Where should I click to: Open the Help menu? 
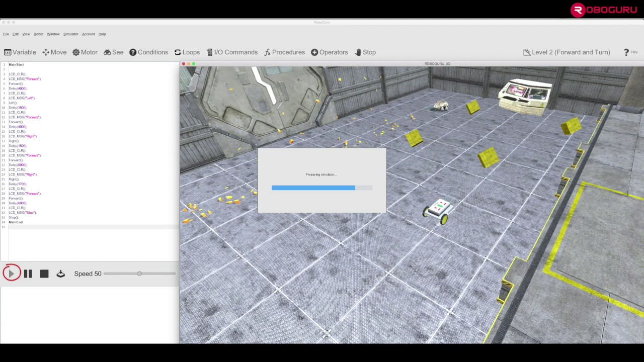(x=102, y=34)
